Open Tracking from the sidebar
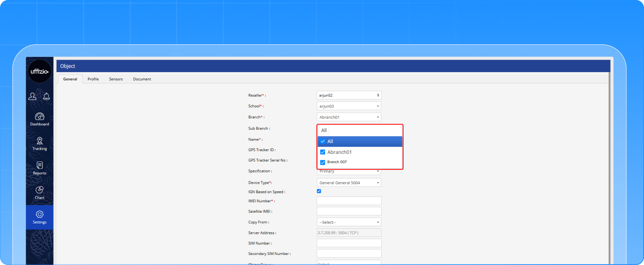Screen dimensions: 644x265 [39, 143]
